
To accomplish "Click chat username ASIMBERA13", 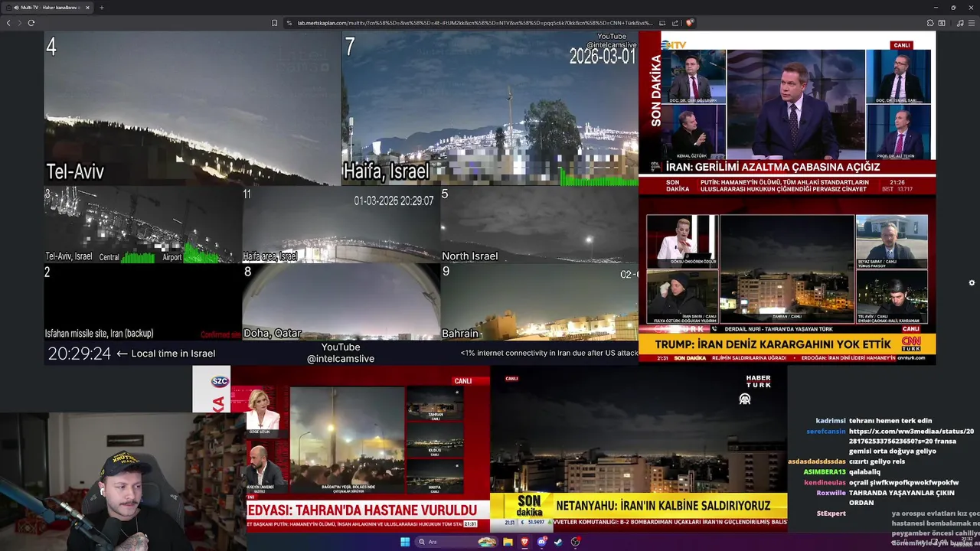I will click(825, 472).
